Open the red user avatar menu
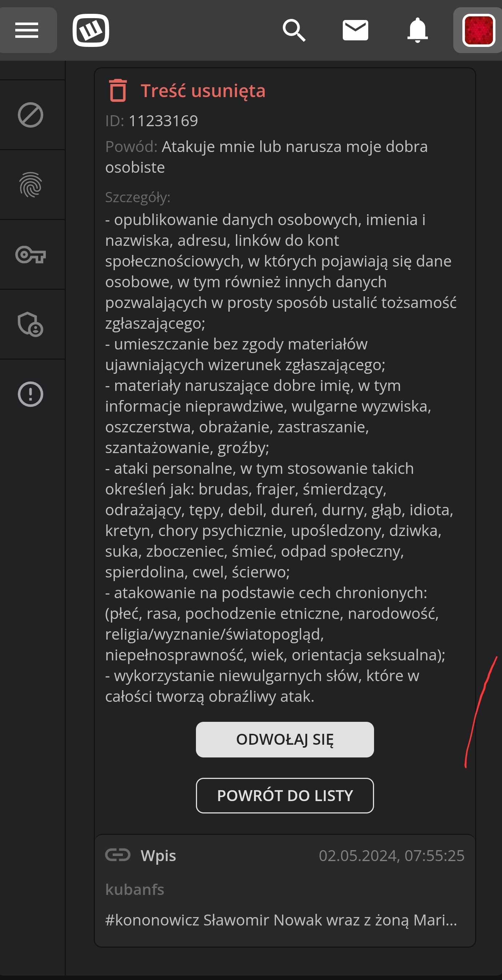Image resolution: width=502 pixels, height=980 pixels. coord(478,30)
